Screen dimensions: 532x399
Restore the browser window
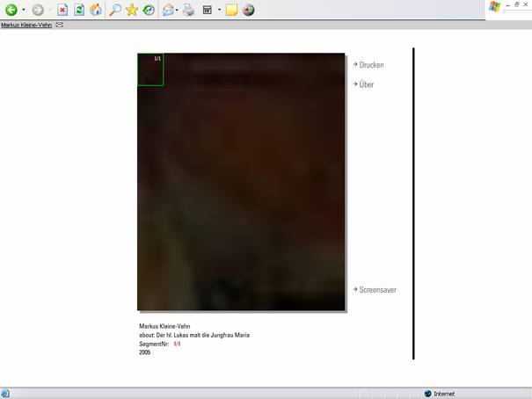click(x=516, y=4)
